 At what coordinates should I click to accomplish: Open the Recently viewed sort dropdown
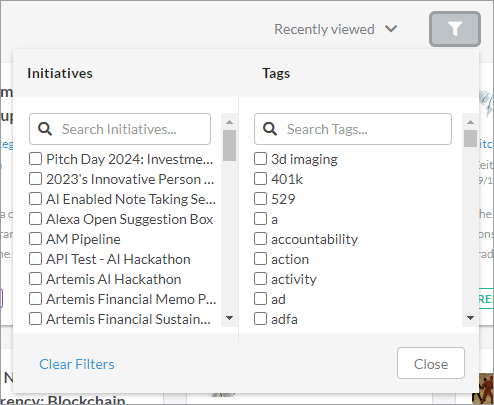[x=335, y=29]
